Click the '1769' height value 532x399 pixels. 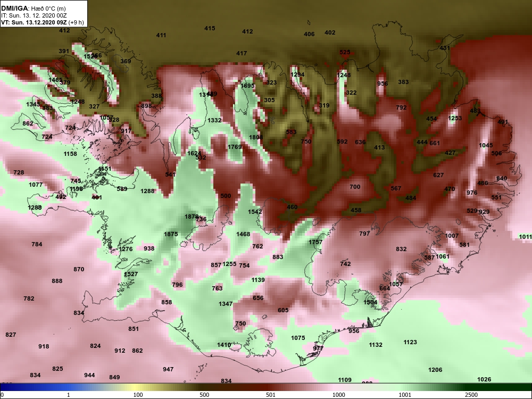(235, 147)
